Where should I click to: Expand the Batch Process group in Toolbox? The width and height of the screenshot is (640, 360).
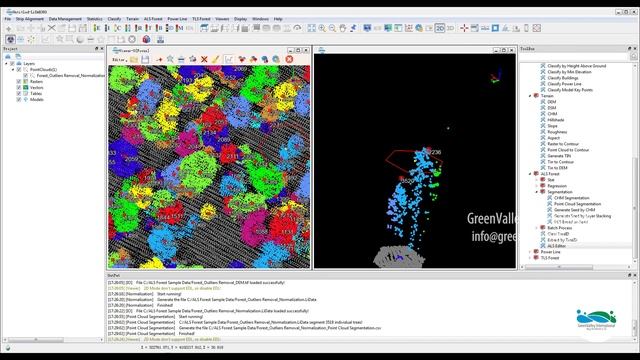point(537,228)
